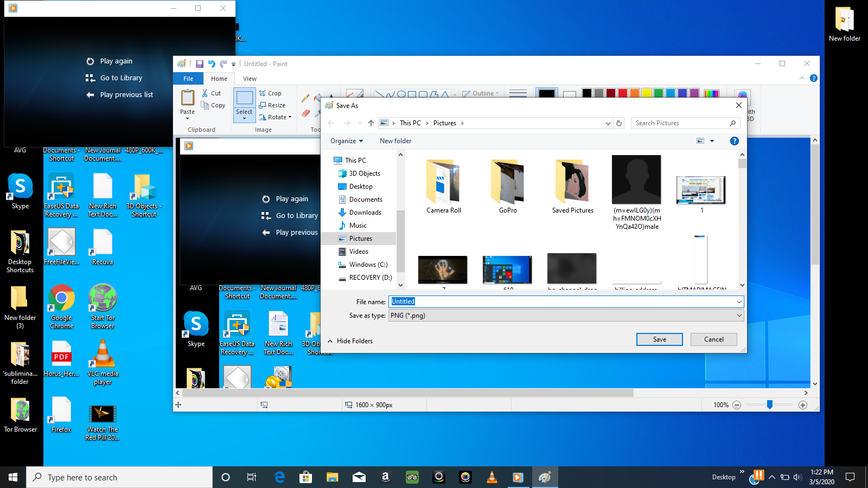Click Go to Library in the media player

pyautogui.click(x=114, y=78)
